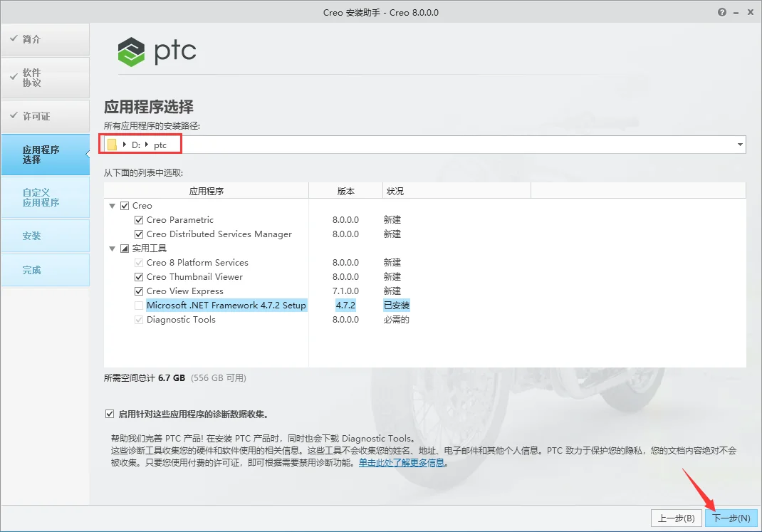
Task: Click the 上一步(B) button
Action: tap(677, 518)
